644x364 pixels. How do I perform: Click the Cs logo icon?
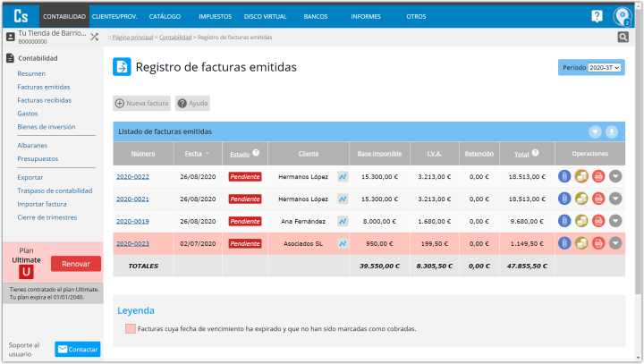(x=21, y=16)
